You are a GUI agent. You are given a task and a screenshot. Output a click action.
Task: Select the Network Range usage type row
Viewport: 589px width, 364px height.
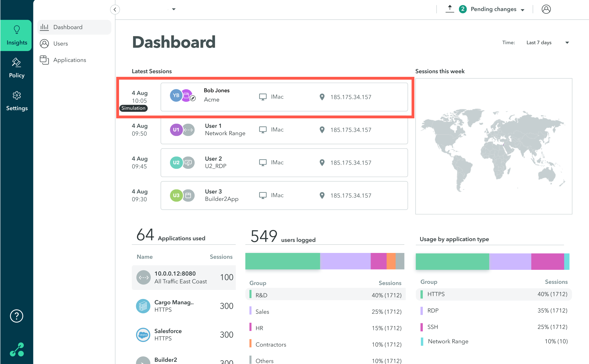tap(494, 341)
